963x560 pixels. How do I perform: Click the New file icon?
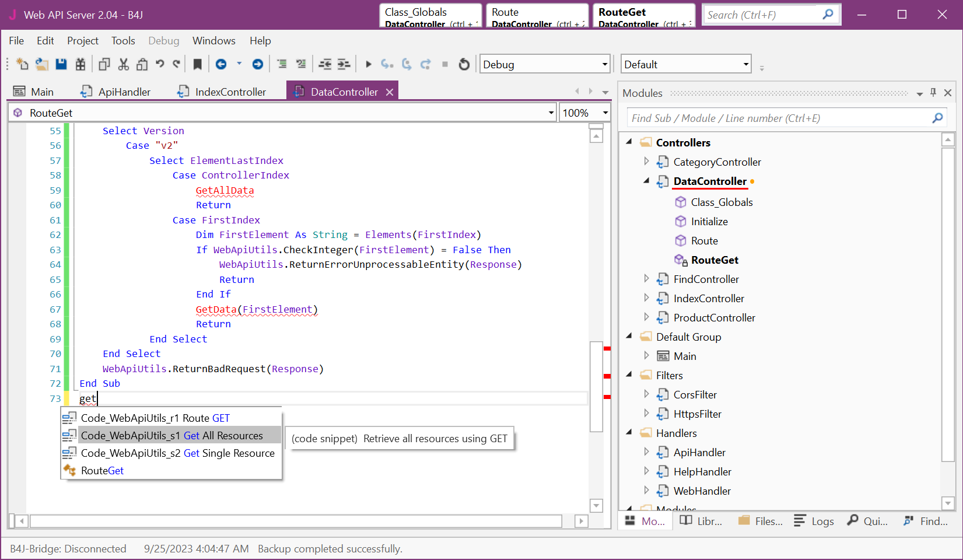[22, 64]
